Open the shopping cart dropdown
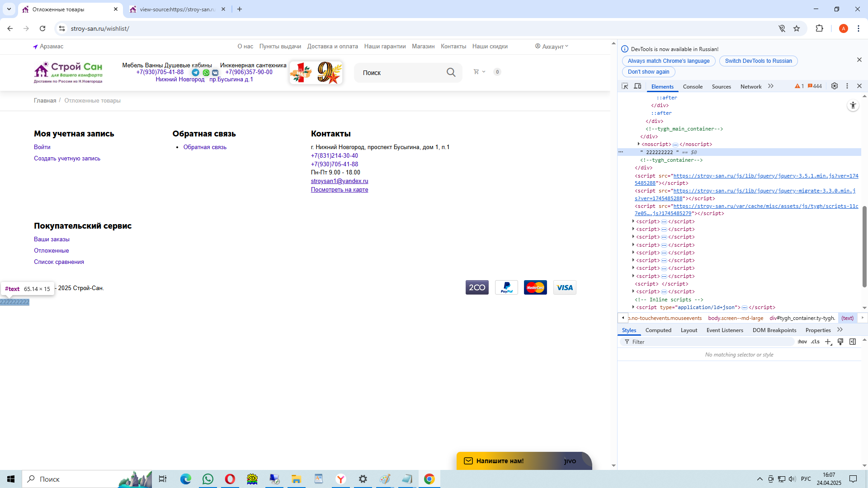The width and height of the screenshot is (868, 488). pyautogui.click(x=479, y=72)
